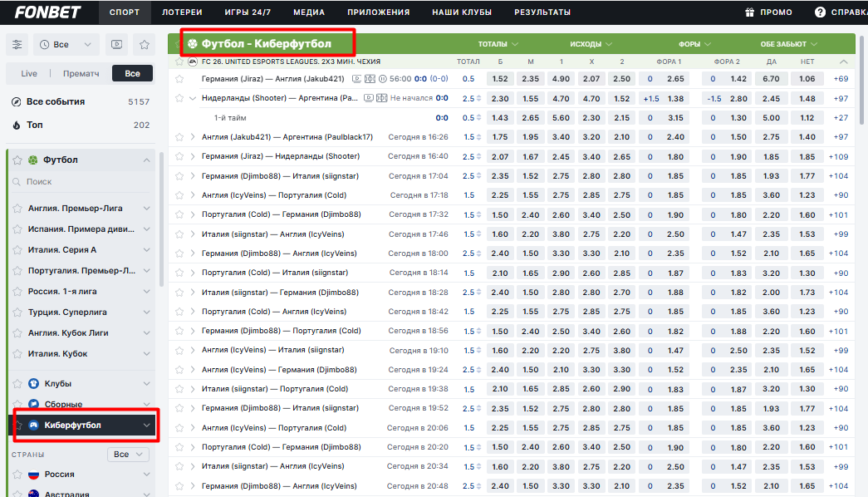Screen dimensions: 868x497
Task: Click the Russia flag icon
Action: 34,475
